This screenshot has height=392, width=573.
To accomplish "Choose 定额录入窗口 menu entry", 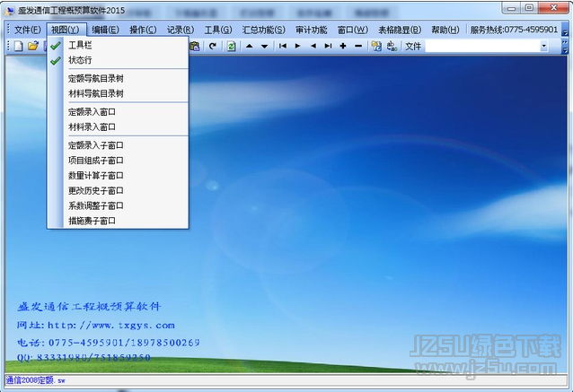I will click(x=118, y=112).
